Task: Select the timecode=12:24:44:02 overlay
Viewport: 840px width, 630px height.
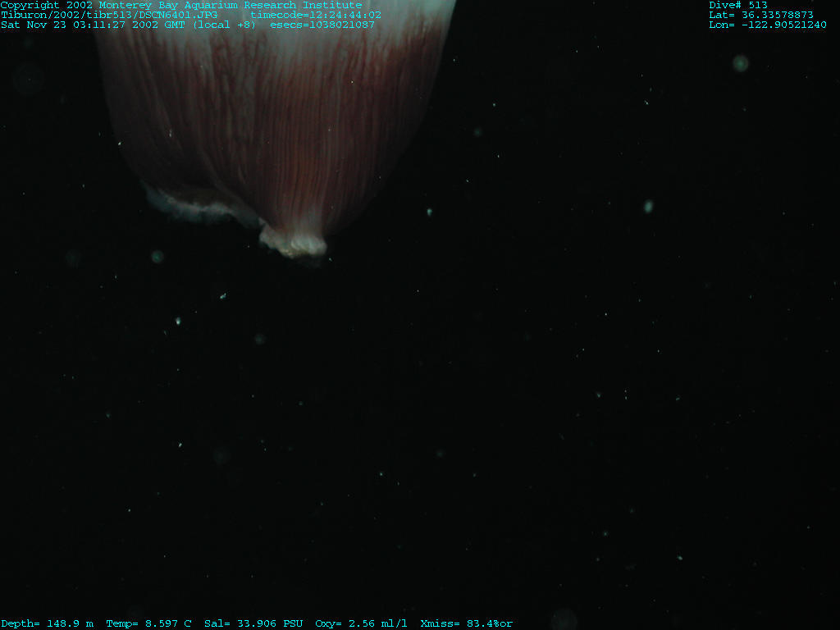Action: 316,15
